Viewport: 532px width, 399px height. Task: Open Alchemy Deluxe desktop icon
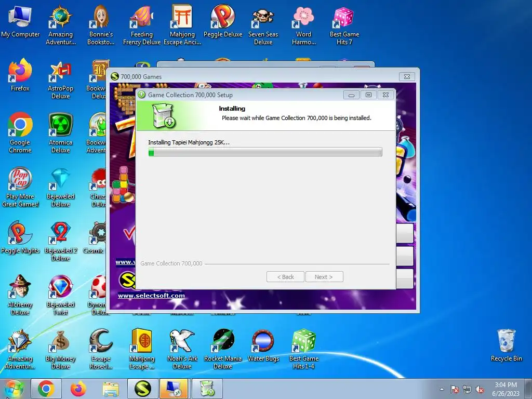(20, 295)
